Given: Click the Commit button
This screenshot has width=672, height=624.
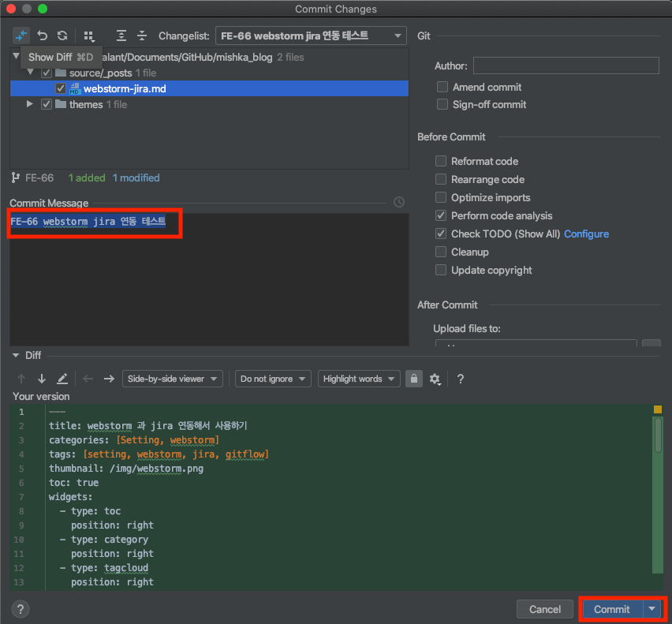Looking at the screenshot, I should [x=612, y=609].
